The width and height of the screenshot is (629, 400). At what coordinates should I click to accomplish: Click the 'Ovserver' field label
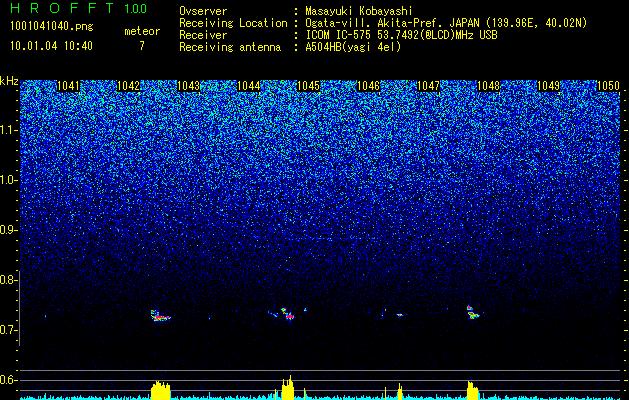203,11
